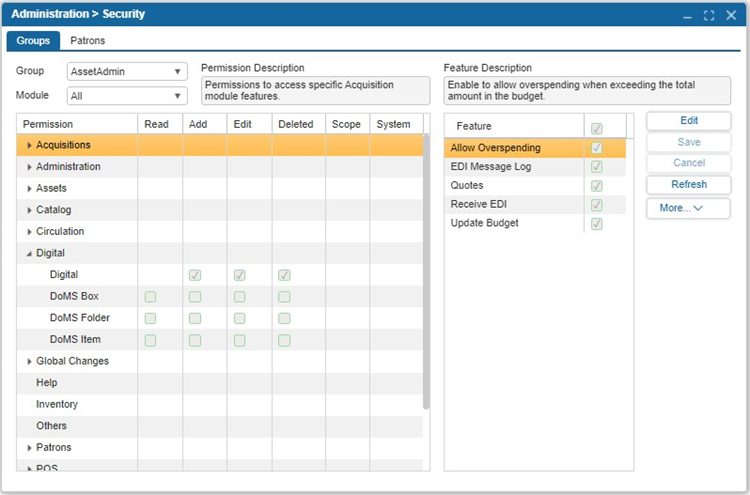
Task: Click the Permission column header
Action: pos(77,124)
